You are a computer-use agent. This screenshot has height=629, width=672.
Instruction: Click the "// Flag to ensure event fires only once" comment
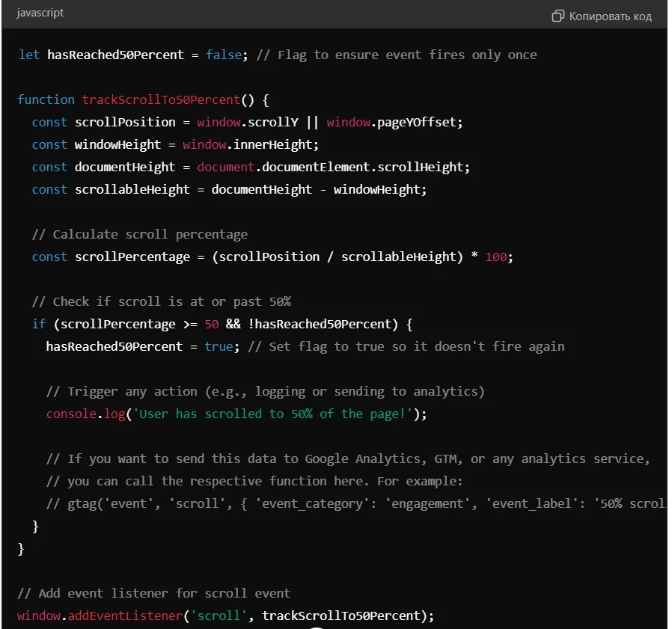[x=397, y=55]
